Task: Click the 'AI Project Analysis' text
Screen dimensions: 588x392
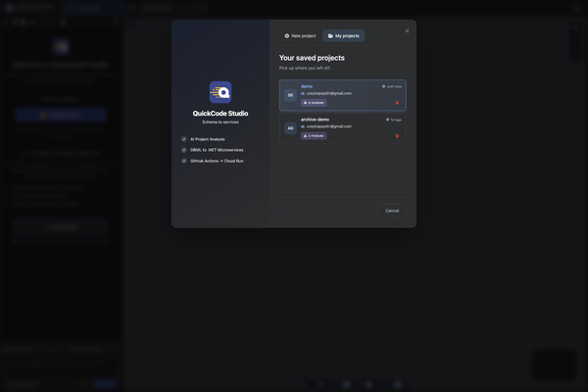Action: coord(208,139)
